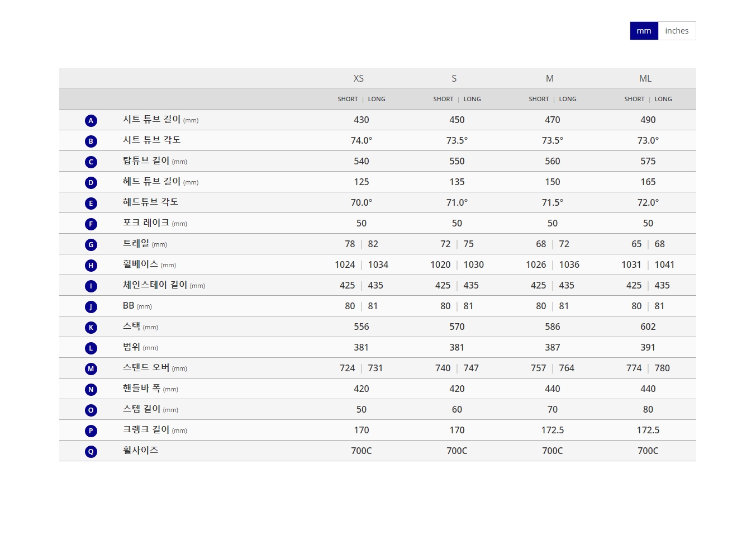Click the letter A badge icon
Viewport: 756px width, 539px height.
click(91, 120)
